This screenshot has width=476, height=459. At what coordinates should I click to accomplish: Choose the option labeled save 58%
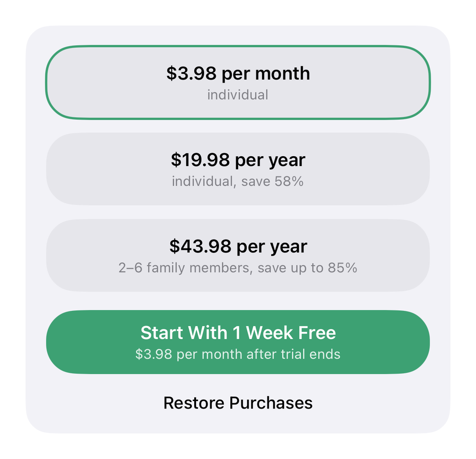tap(238, 169)
